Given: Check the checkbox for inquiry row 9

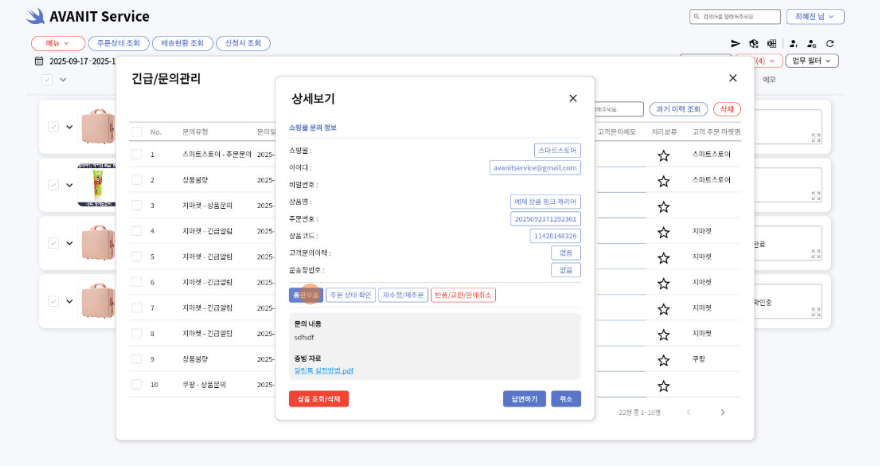Looking at the screenshot, I should pos(136,358).
